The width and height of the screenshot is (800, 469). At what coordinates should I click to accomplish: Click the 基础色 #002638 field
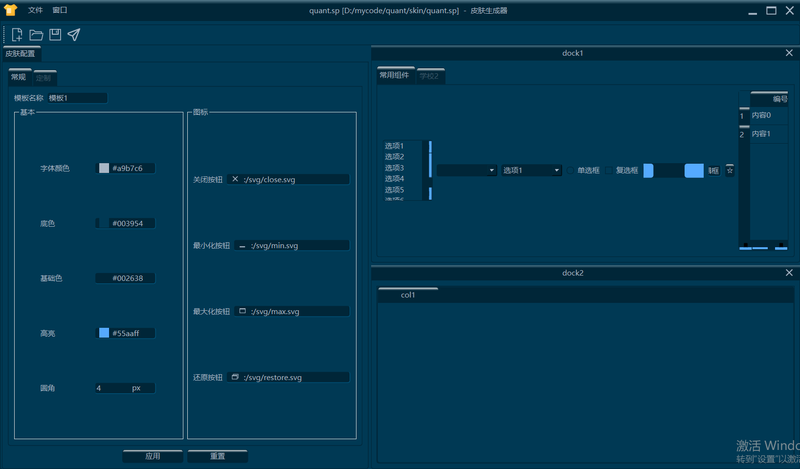pos(125,278)
